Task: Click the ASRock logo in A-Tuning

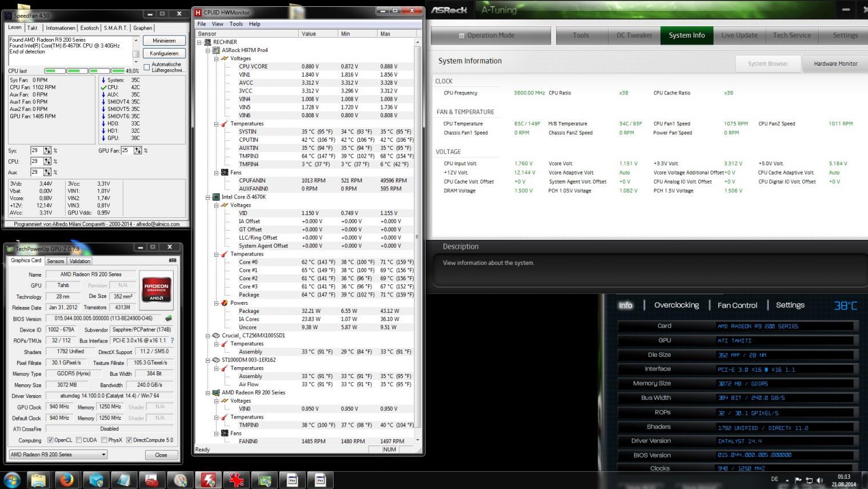Action: [449, 10]
